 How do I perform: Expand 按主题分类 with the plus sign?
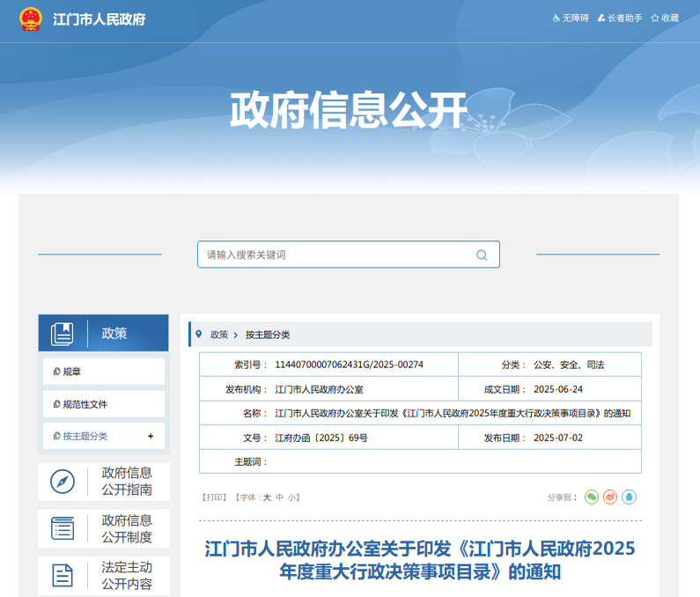151,436
